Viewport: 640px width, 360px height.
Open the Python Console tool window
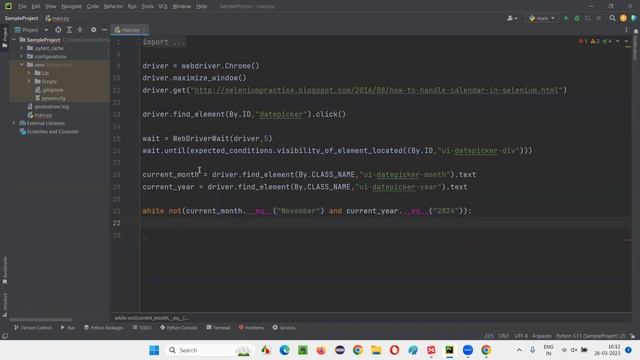coord(178,328)
